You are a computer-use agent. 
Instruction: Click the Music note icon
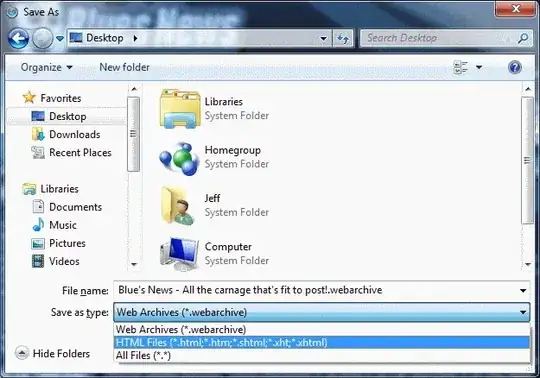38,225
